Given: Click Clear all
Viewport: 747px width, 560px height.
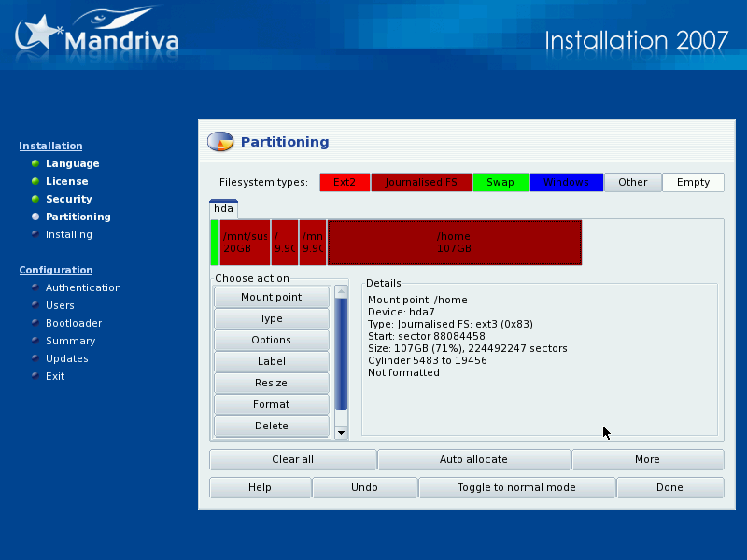Looking at the screenshot, I should [293, 459].
